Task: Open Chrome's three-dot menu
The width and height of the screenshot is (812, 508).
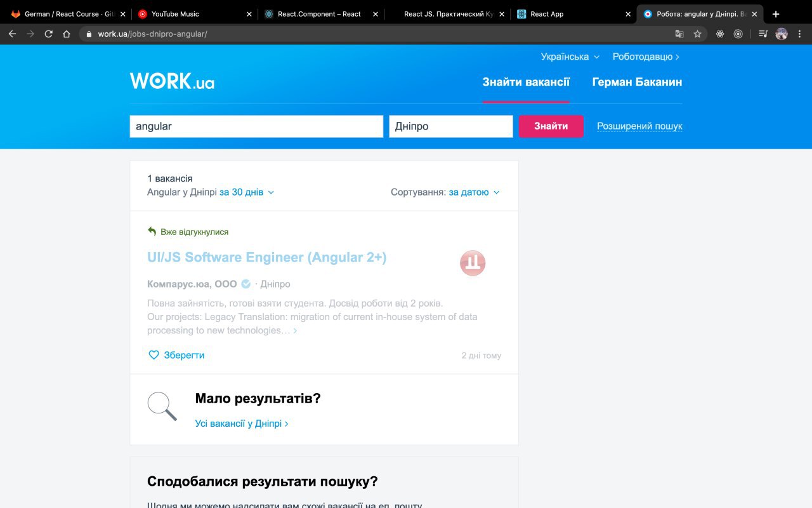Action: click(800, 34)
